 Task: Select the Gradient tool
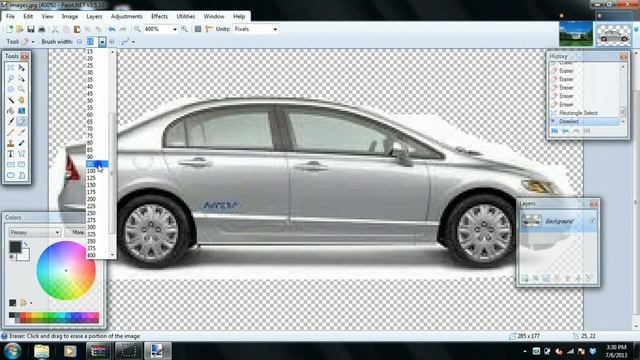[x=21, y=111]
